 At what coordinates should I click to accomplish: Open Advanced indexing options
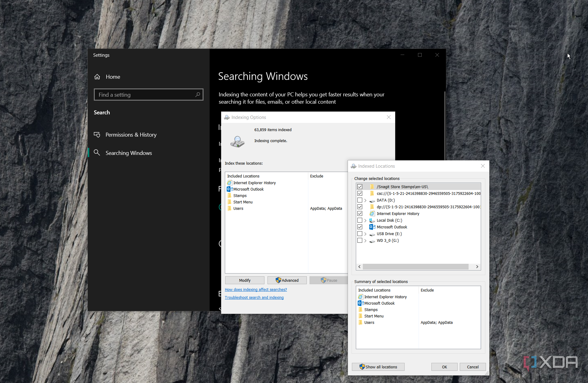287,280
